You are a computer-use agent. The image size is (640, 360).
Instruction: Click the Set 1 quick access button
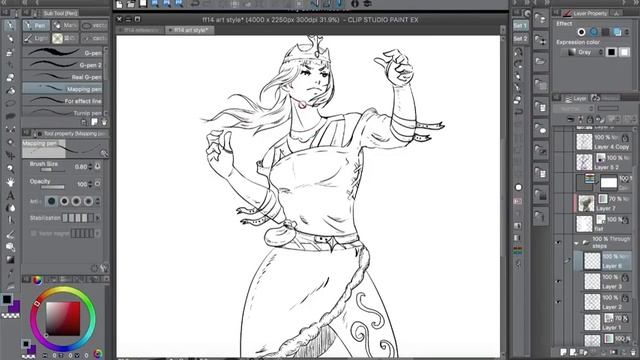click(520, 25)
